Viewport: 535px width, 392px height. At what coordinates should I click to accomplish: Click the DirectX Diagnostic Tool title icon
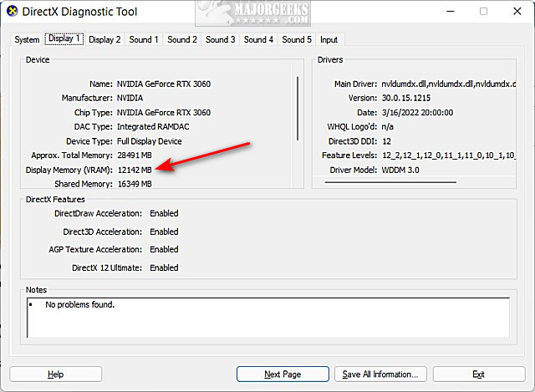[x=12, y=11]
